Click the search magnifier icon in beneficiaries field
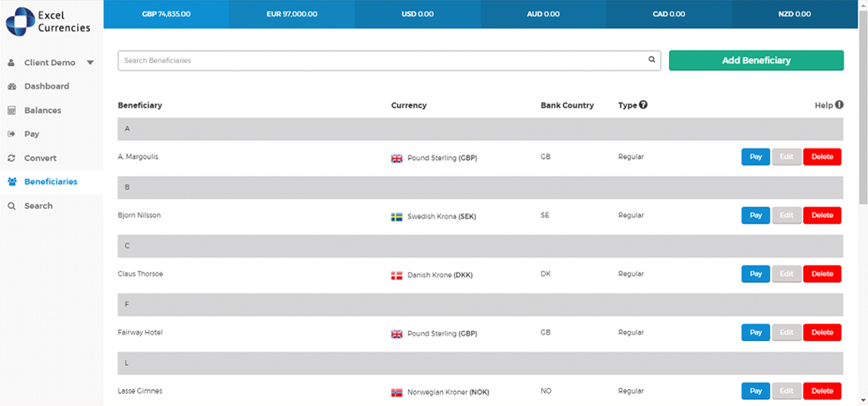This screenshot has height=406, width=868. [651, 60]
